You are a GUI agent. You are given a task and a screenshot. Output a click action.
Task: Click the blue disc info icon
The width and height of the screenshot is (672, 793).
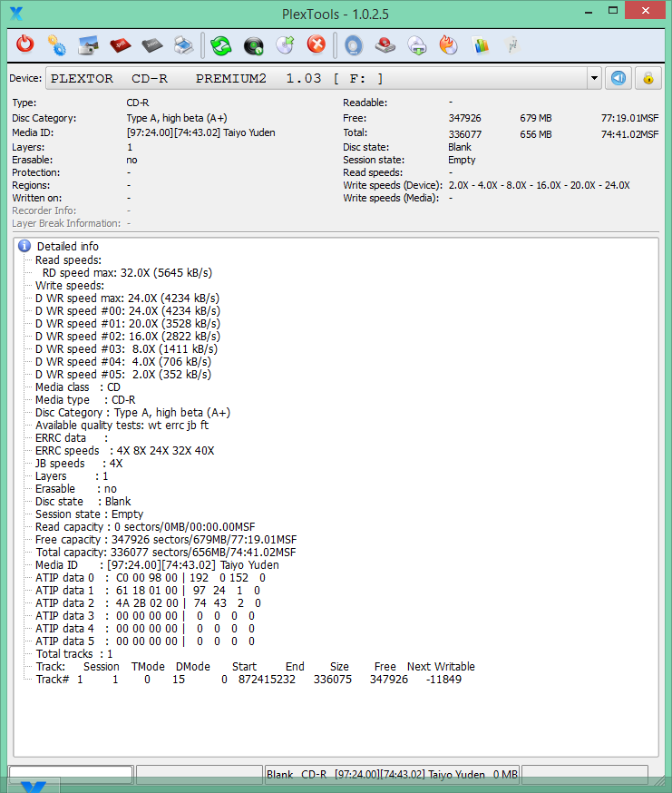(x=354, y=45)
